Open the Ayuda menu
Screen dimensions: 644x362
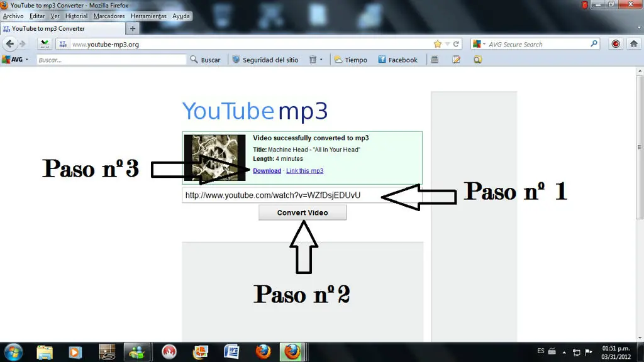[x=180, y=16]
